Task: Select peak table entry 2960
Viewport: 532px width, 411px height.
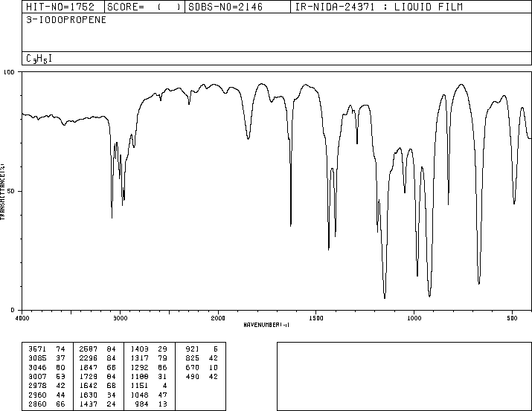Action: 37,395
